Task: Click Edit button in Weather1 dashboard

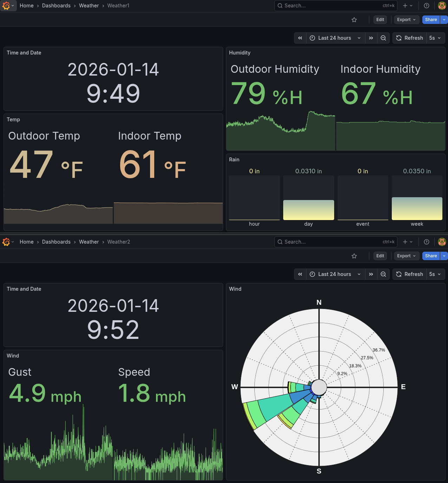Action: (380, 20)
